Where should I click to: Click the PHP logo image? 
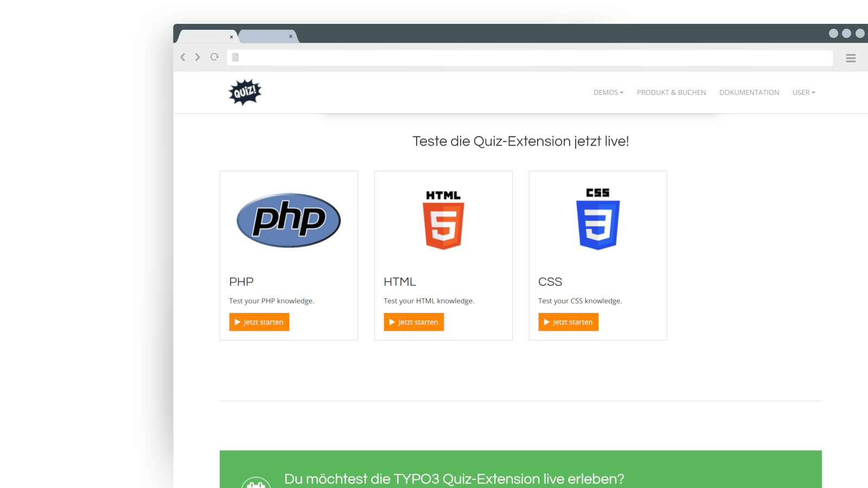(x=289, y=220)
